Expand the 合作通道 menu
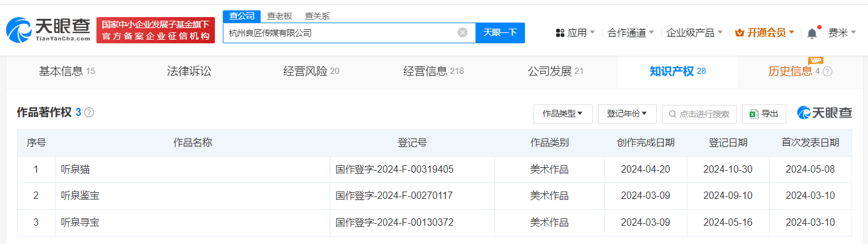The image size is (868, 244). 631,33
